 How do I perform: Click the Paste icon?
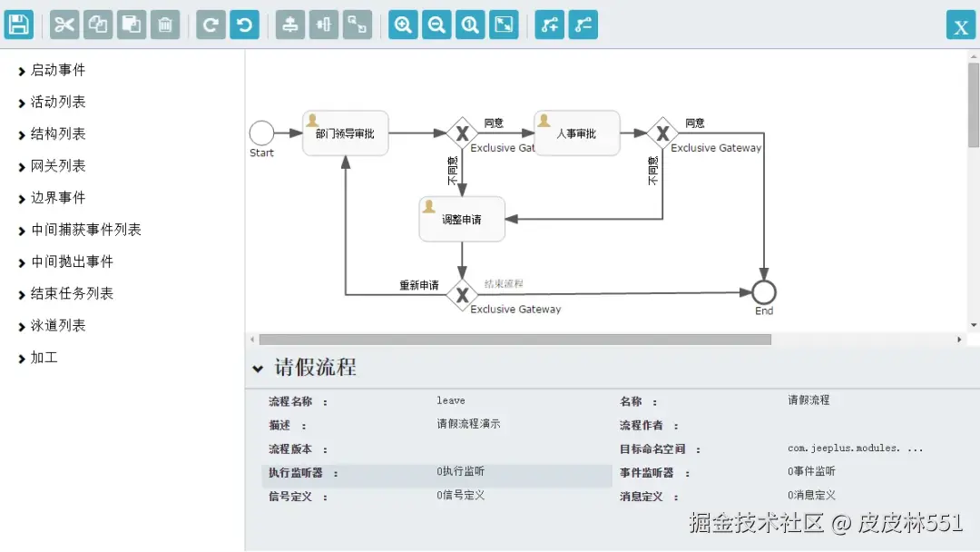click(x=131, y=25)
